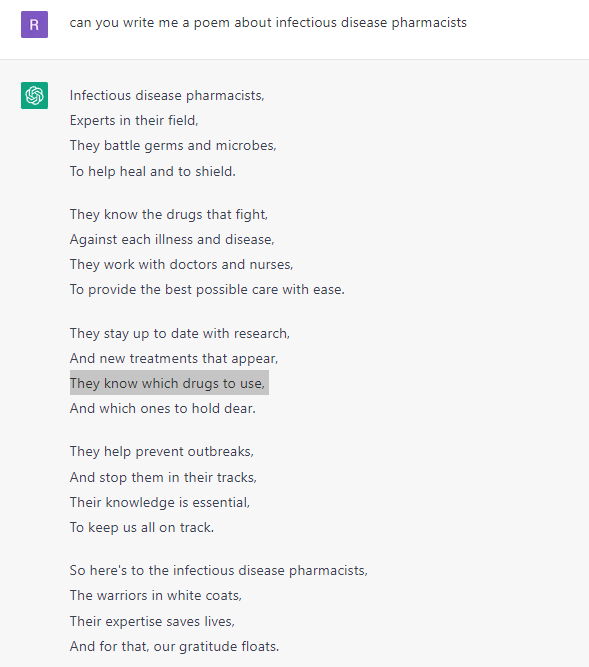Click the highlighted line 'They know which drugs to use'
The height and width of the screenshot is (667, 589).
click(x=169, y=383)
